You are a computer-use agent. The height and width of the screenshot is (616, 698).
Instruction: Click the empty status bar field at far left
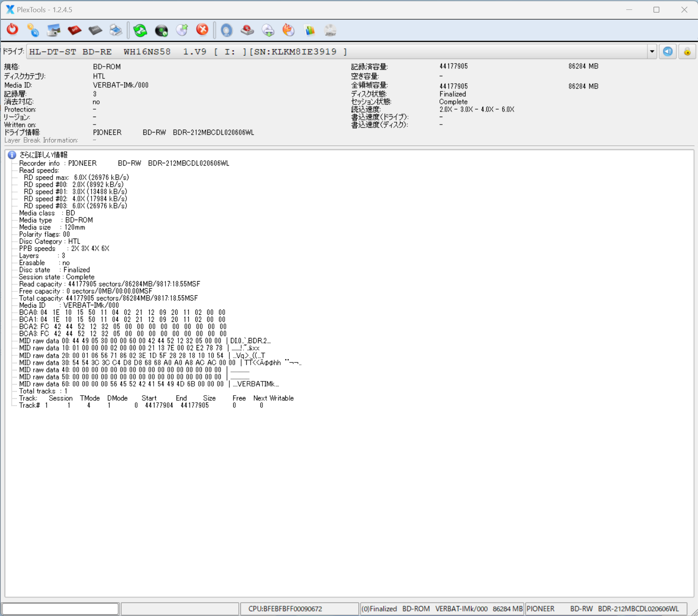click(61, 609)
